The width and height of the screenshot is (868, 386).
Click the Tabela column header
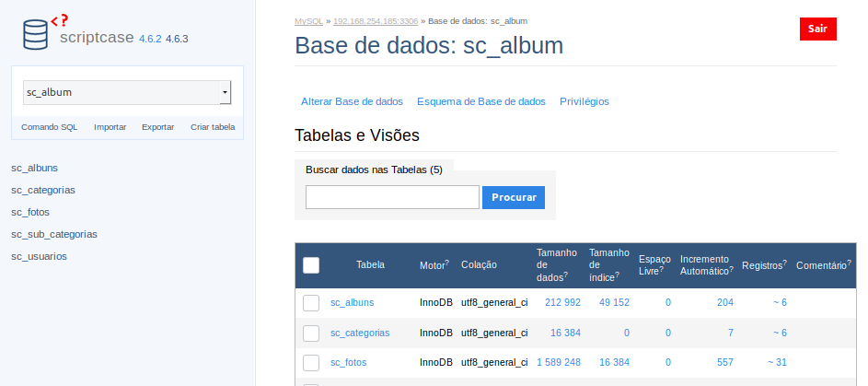tap(370, 265)
